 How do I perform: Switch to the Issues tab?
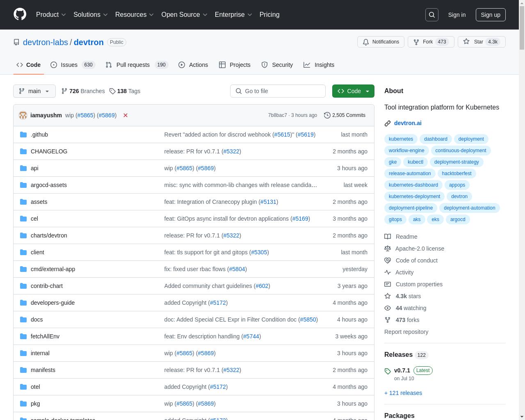coord(73,65)
